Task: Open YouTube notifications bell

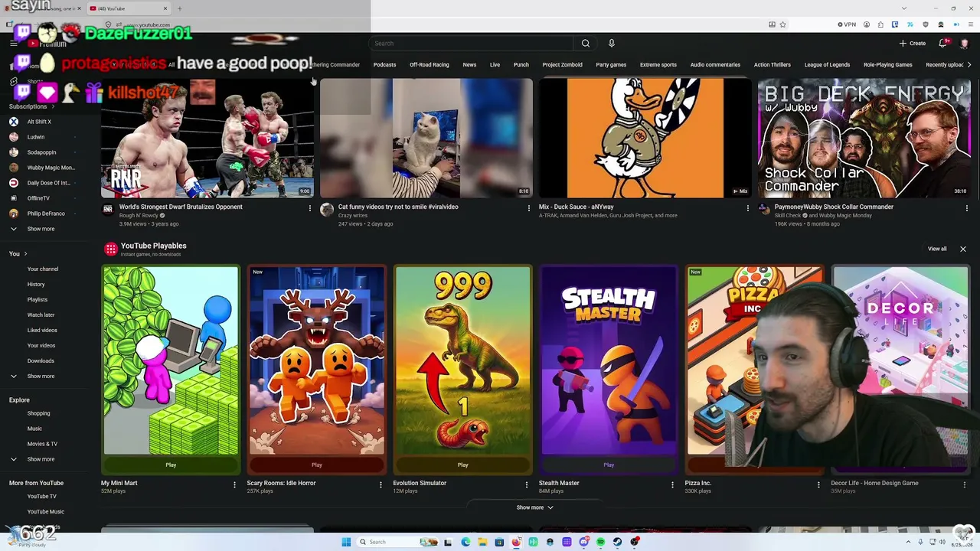Action: (x=943, y=44)
